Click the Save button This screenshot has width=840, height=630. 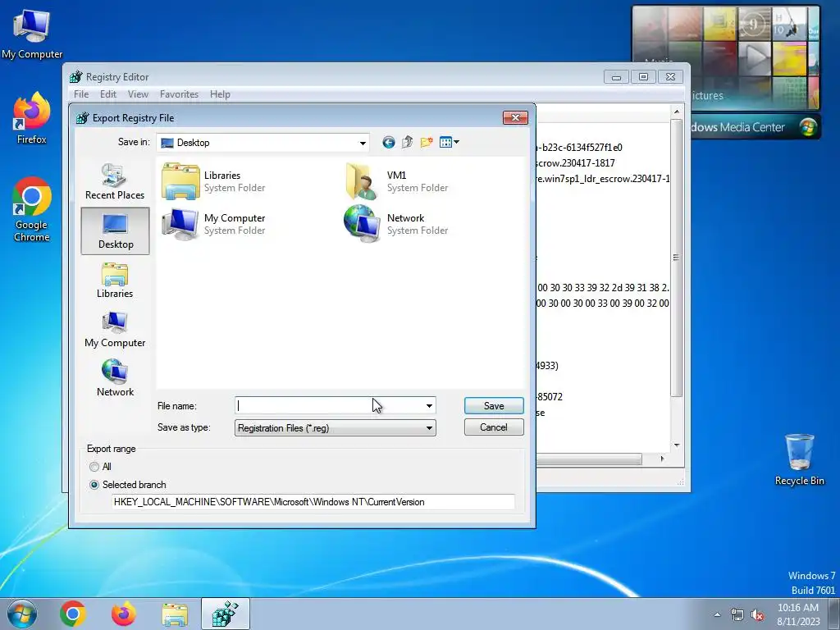(x=494, y=406)
